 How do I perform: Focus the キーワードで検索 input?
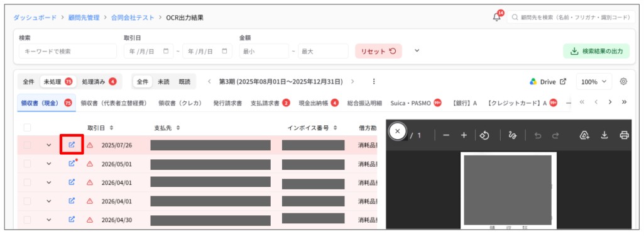tap(68, 52)
